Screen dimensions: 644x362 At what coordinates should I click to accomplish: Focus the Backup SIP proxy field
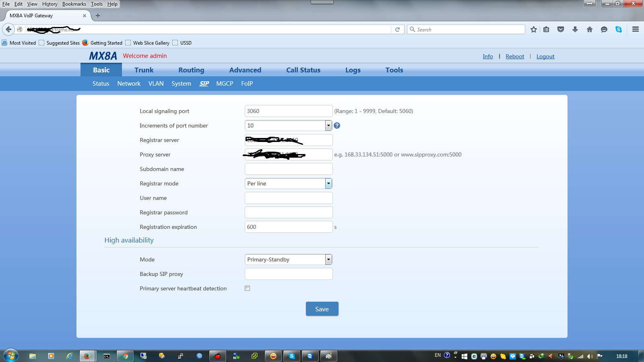(x=289, y=274)
